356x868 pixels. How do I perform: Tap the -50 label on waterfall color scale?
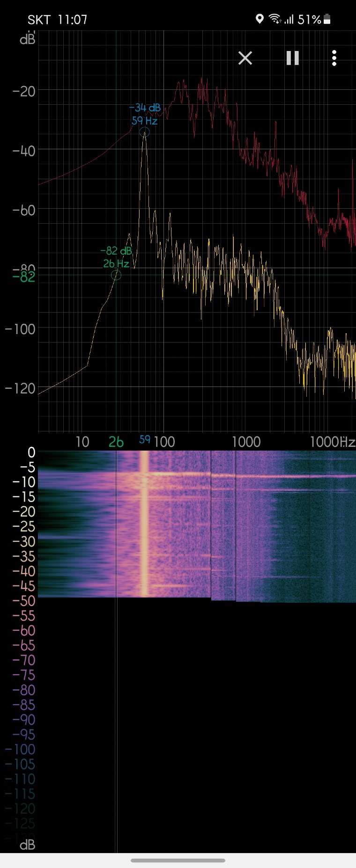24,601
